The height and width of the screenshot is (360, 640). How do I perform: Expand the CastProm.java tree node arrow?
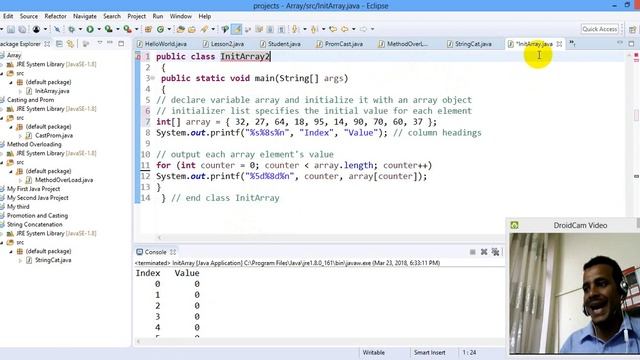[20, 136]
